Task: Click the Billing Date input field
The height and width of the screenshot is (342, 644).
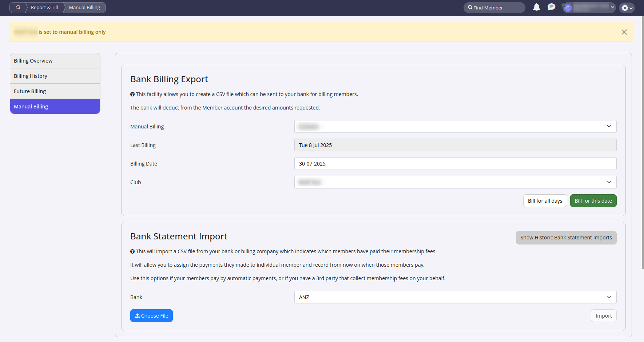Action: click(455, 163)
